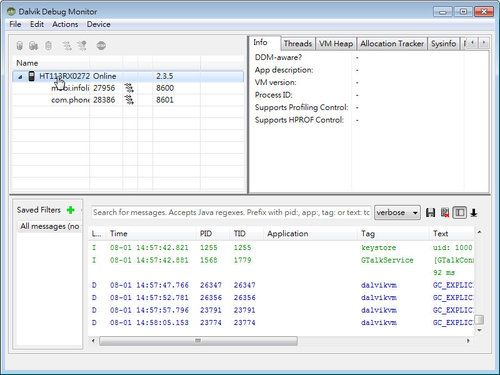Click the Stop Process icon

click(101, 46)
